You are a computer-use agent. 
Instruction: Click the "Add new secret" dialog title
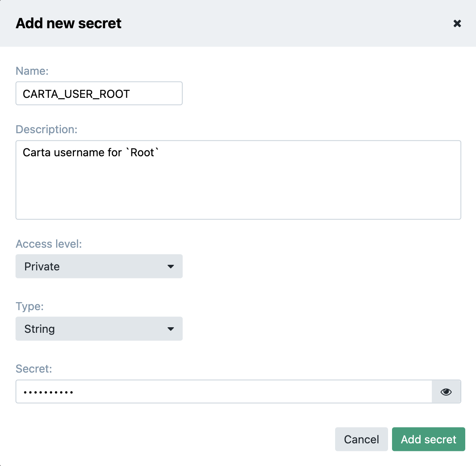(68, 23)
